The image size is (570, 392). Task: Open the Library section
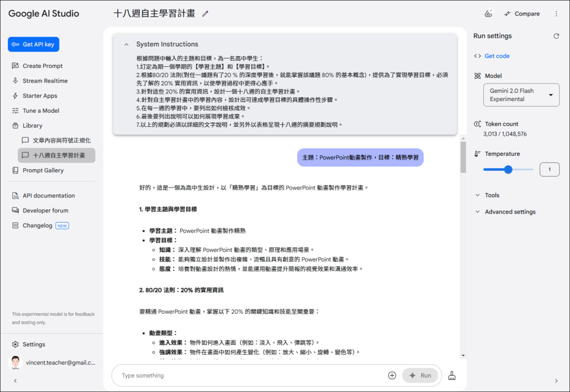32,125
